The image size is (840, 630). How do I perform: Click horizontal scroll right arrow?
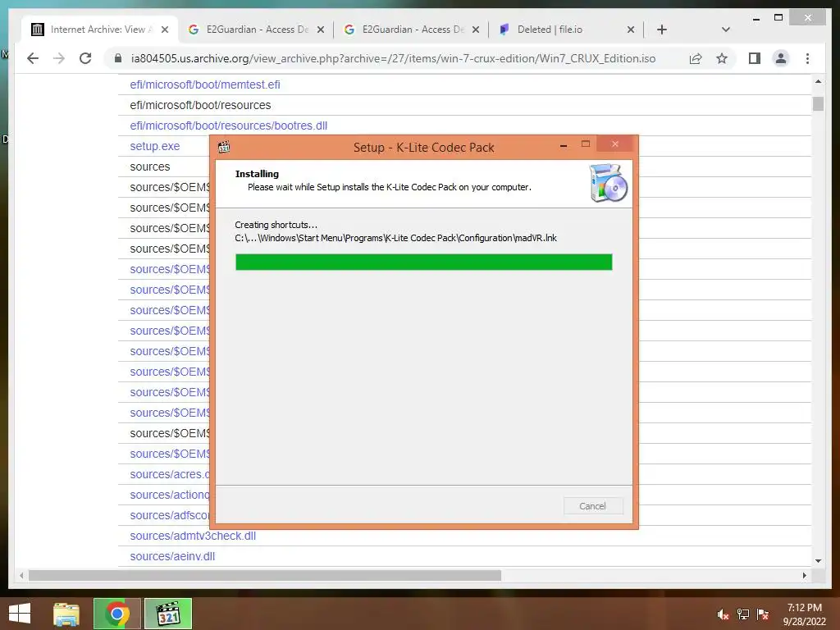804,575
